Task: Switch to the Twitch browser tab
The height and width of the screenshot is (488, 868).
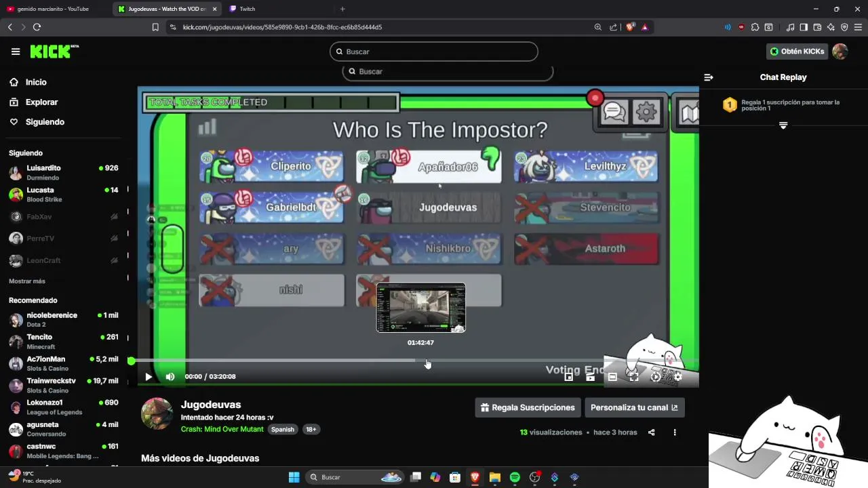Action: click(278, 9)
